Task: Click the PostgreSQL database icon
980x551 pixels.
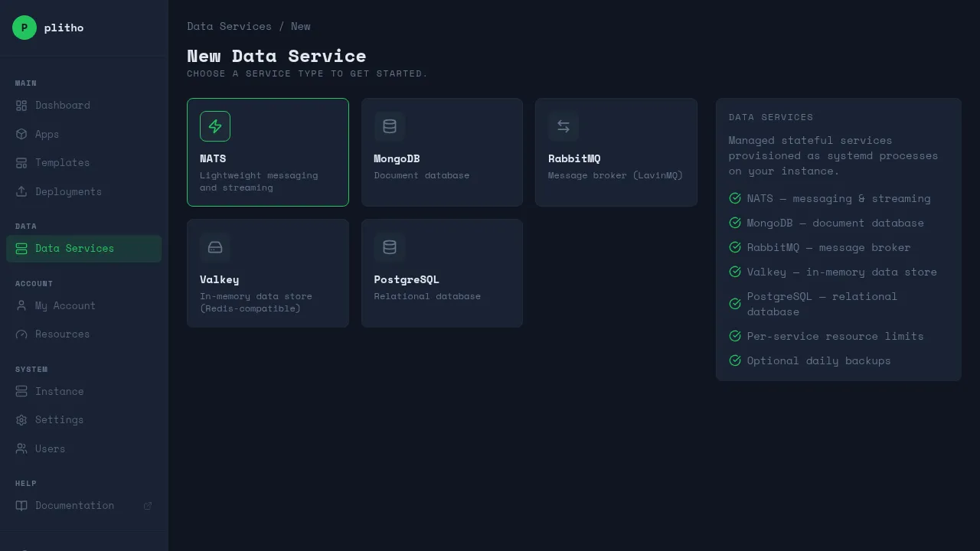Action: pyautogui.click(x=390, y=247)
